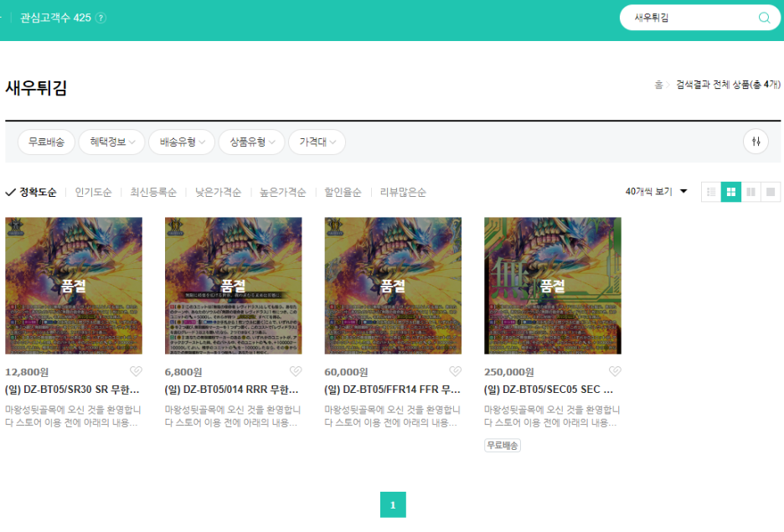Sort by 리뷰많은순
Viewport: 784px width, 532px height.
click(403, 192)
